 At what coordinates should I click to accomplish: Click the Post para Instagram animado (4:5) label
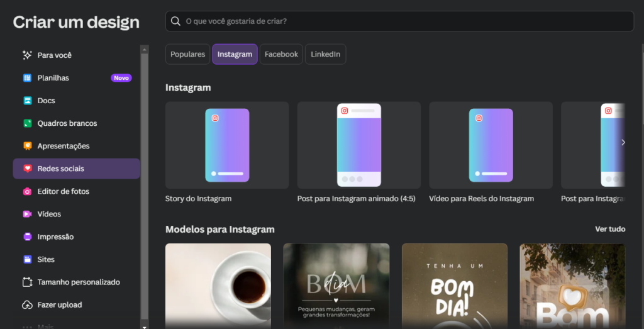tap(357, 199)
